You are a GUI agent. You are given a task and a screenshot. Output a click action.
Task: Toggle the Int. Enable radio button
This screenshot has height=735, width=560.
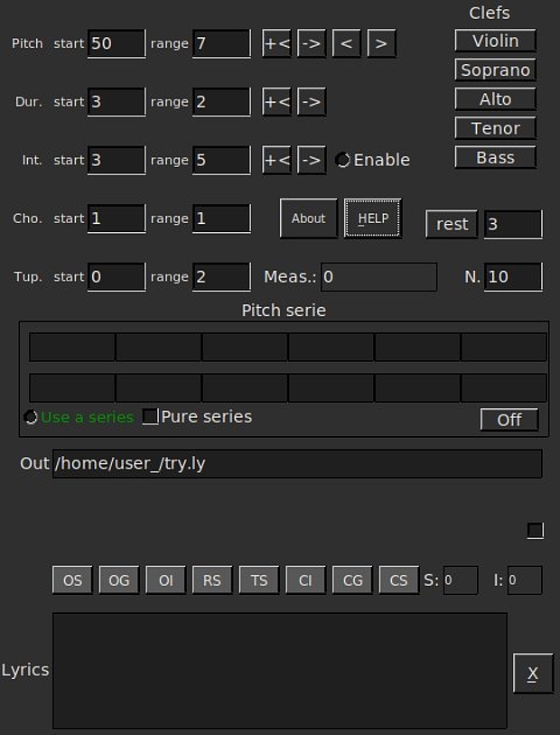[343, 160]
